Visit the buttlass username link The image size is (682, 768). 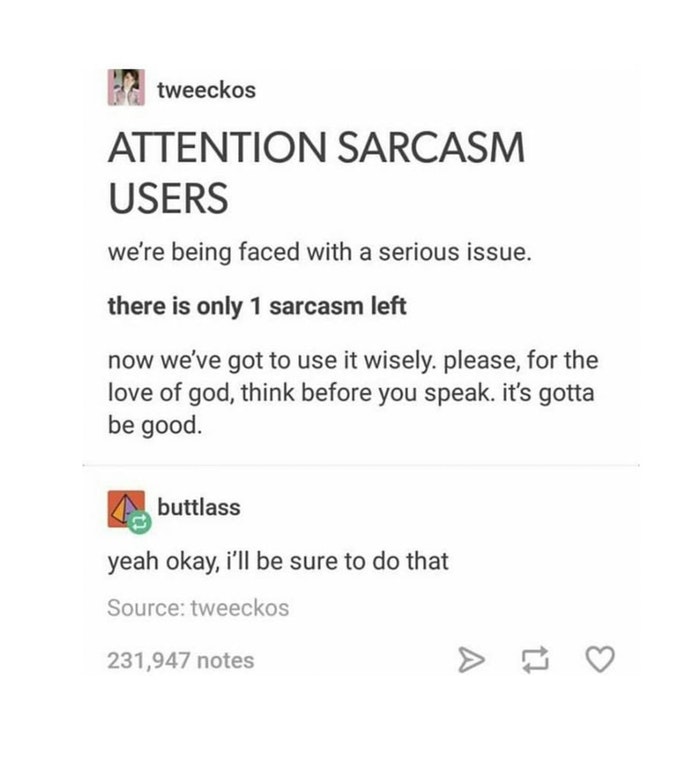point(198,507)
